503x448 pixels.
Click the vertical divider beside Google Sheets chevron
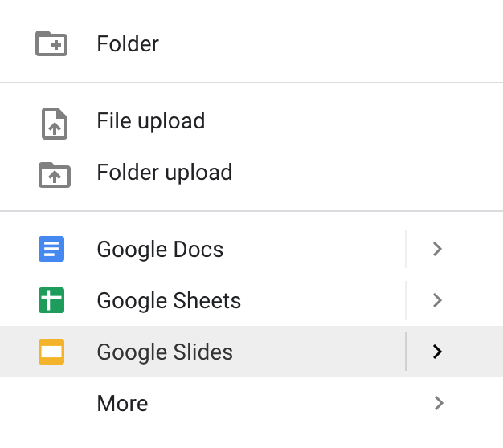[406, 300]
